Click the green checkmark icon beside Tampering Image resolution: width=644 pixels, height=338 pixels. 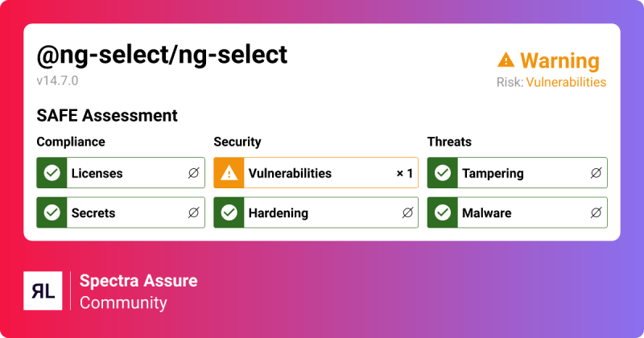pos(442,173)
